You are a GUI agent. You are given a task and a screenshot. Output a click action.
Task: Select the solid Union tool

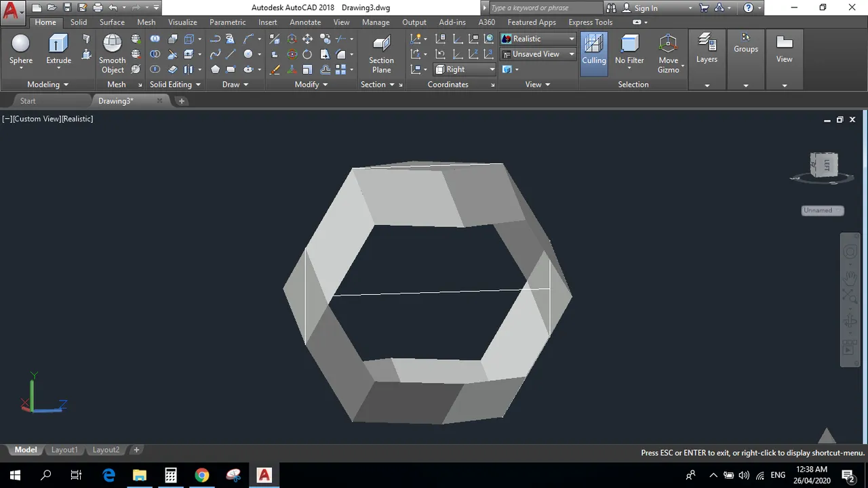155,39
